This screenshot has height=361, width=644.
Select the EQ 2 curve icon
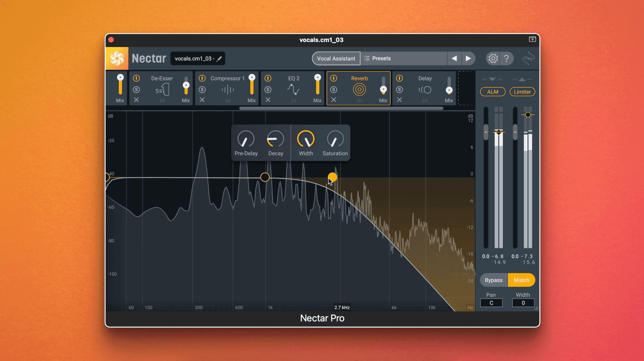(x=293, y=90)
